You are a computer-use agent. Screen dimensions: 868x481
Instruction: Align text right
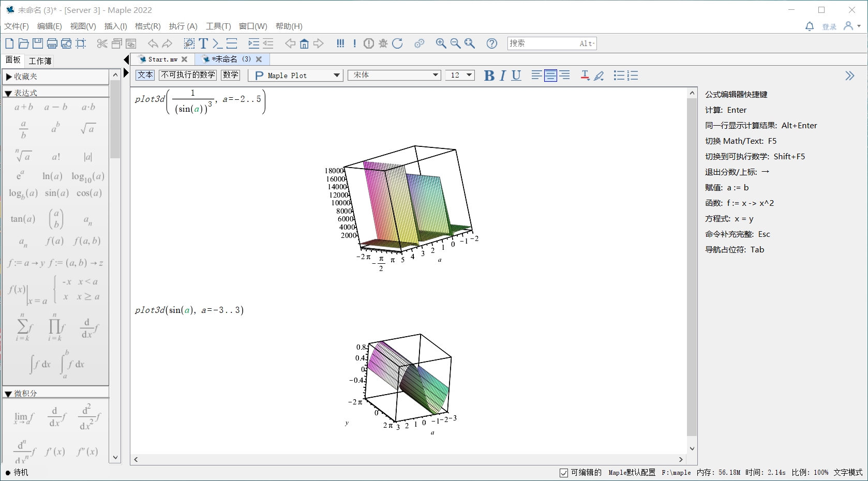(x=565, y=76)
